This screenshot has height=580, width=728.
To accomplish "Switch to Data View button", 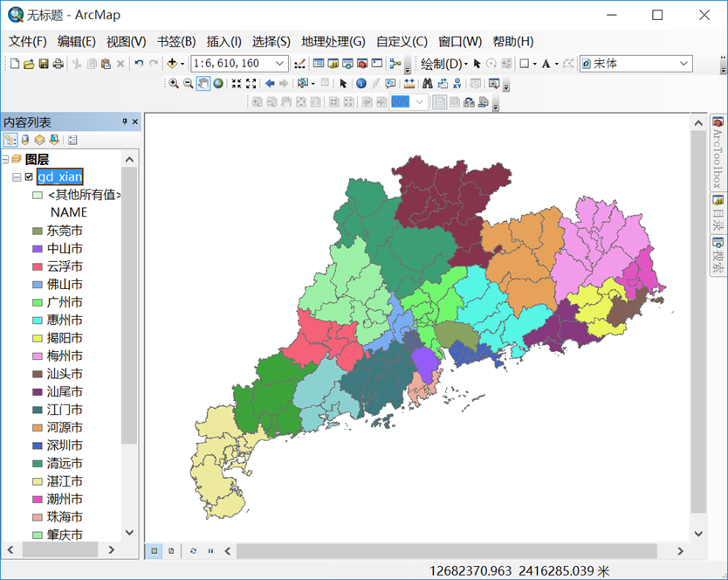I will pyautogui.click(x=154, y=550).
